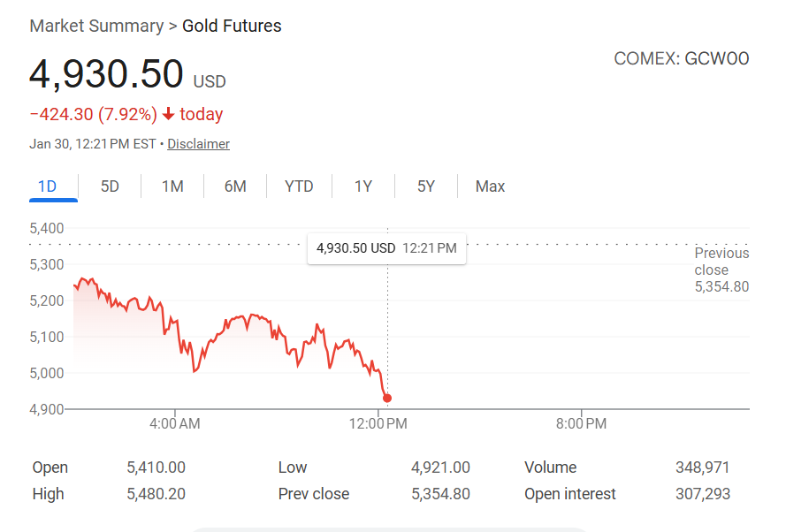Open the 1M chart range
Screen dimensions: 786x532
172,186
